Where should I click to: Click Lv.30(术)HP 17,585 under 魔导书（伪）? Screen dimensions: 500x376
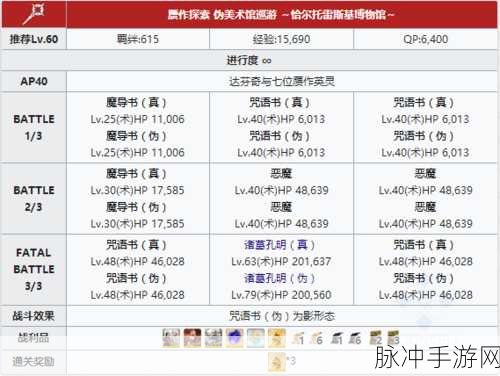[137, 224]
